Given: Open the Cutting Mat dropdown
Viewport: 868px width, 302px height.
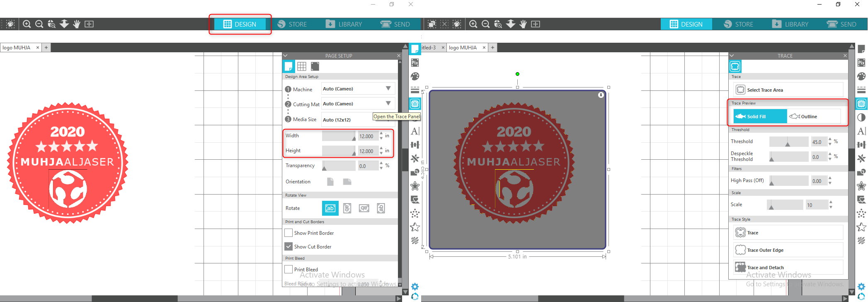Looking at the screenshot, I should pos(358,104).
